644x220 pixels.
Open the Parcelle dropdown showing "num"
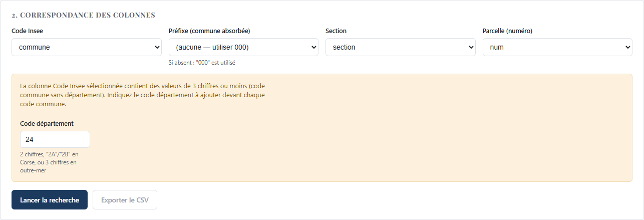point(557,47)
